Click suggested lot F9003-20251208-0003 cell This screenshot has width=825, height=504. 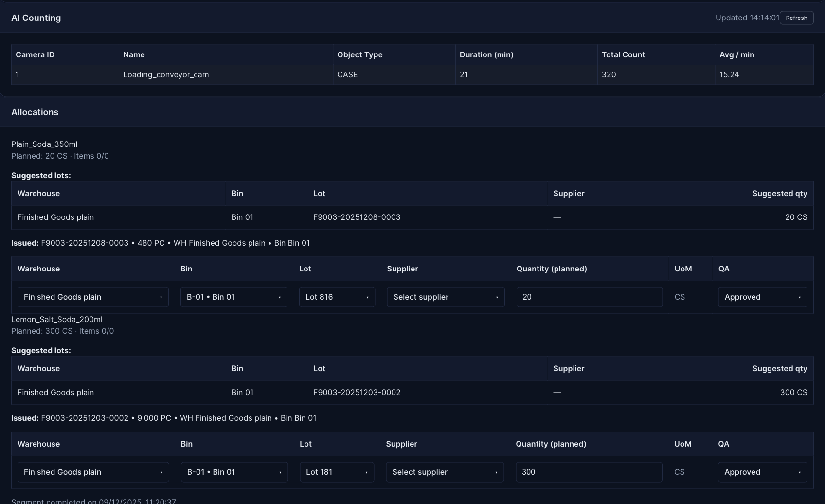(x=357, y=217)
